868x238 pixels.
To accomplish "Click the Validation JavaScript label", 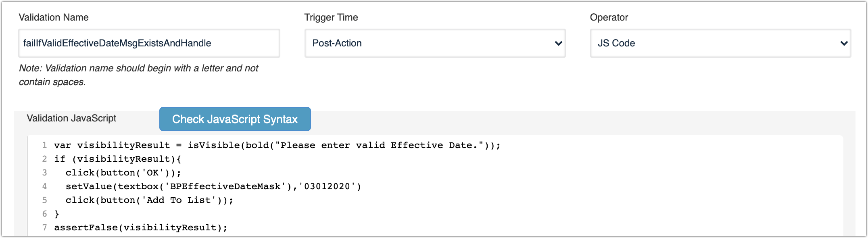I will pyautogui.click(x=71, y=118).
